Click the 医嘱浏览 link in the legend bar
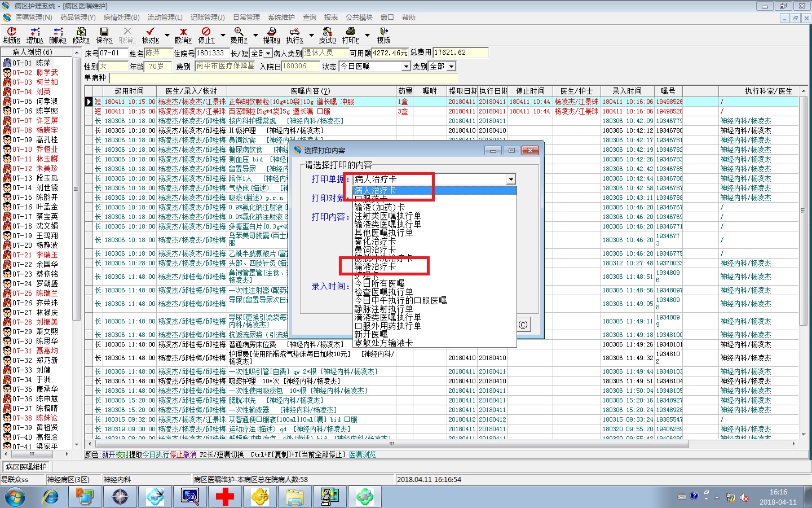 pyautogui.click(x=362, y=454)
